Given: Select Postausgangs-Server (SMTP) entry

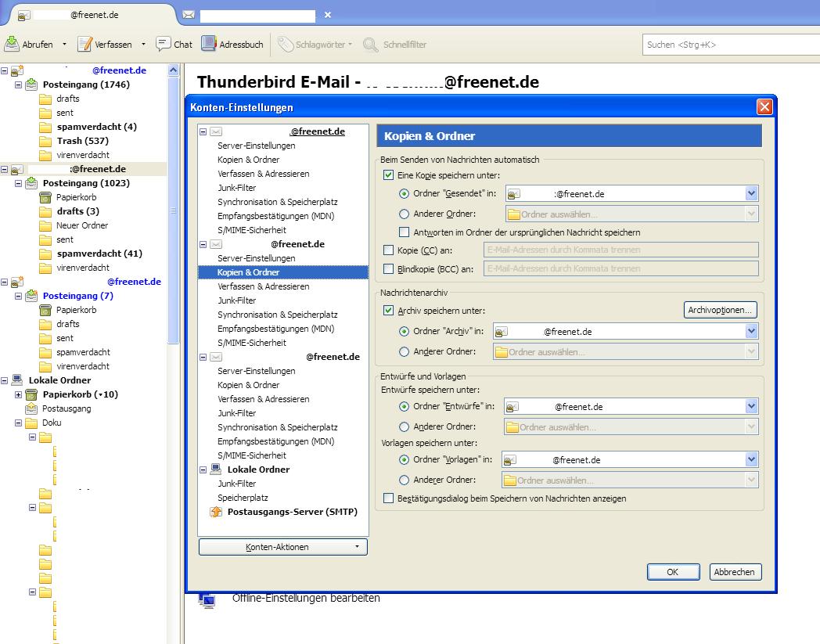Looking at the screenshot, I should (x=293, y=512).
